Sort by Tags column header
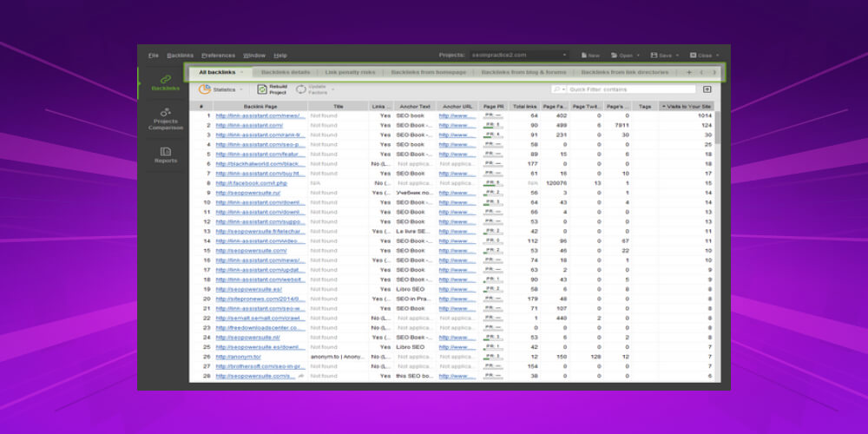868x434 pixels. click(x=644, y=106)
